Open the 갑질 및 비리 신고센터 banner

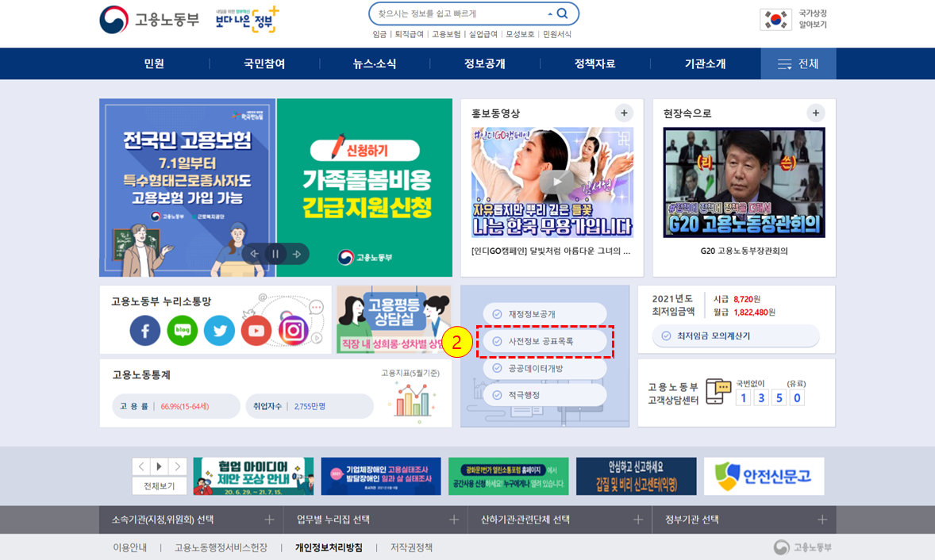[x=637, y=476]
